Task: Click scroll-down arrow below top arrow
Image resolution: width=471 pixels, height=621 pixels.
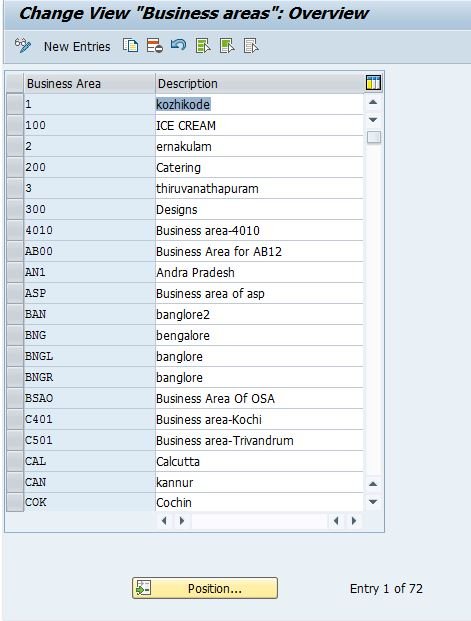Action: click(373, 120)
